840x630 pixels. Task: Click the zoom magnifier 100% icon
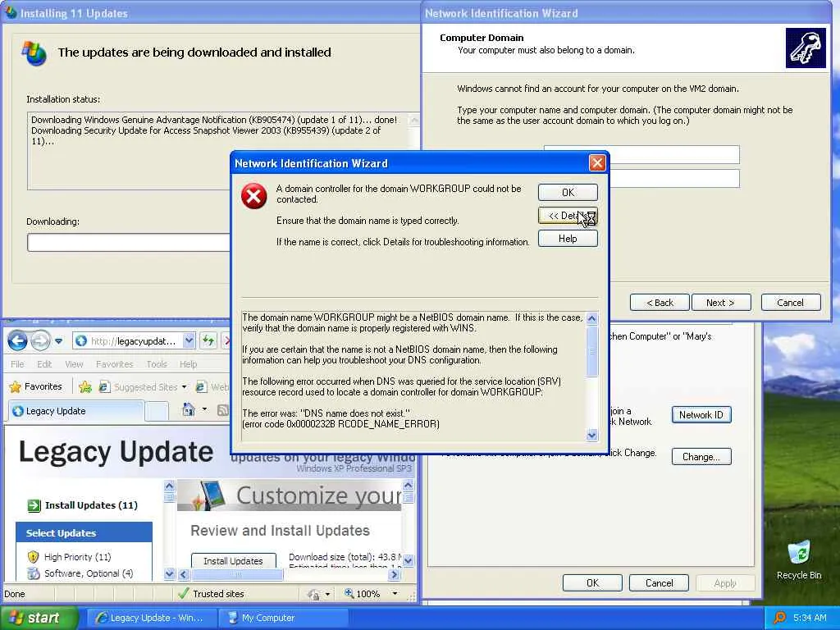(x=349, y=594)
